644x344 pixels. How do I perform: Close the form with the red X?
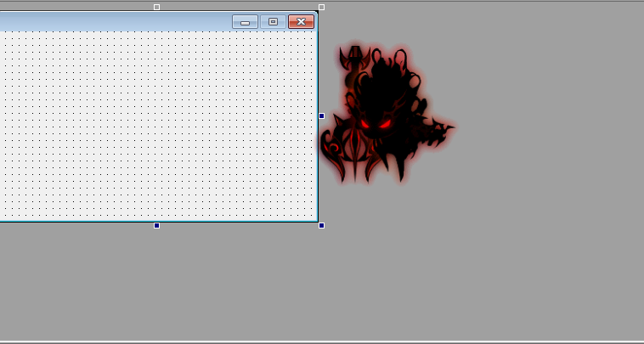point(301,22)
